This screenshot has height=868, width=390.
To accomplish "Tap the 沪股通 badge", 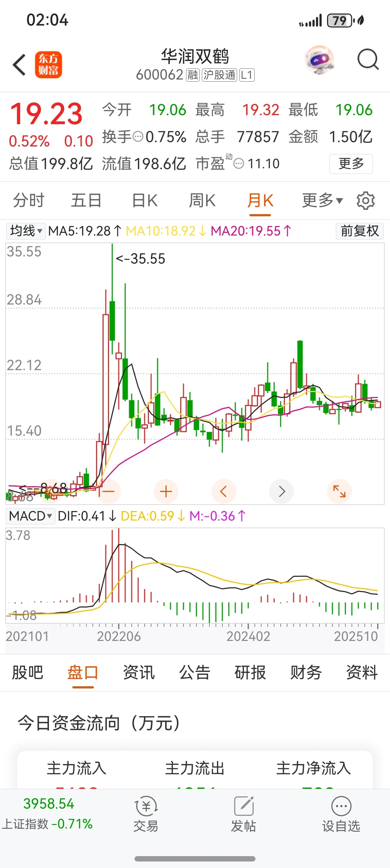I will pos(219,75).
